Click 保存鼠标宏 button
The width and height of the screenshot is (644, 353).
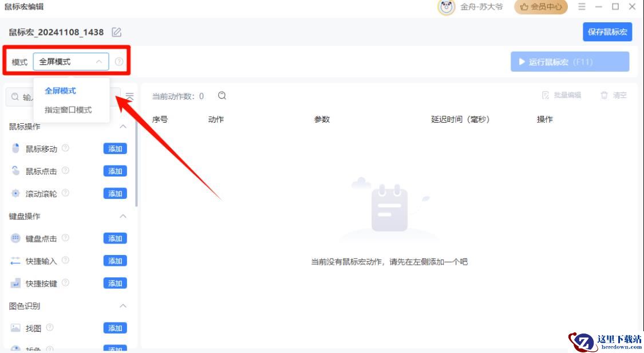(607, 32)
